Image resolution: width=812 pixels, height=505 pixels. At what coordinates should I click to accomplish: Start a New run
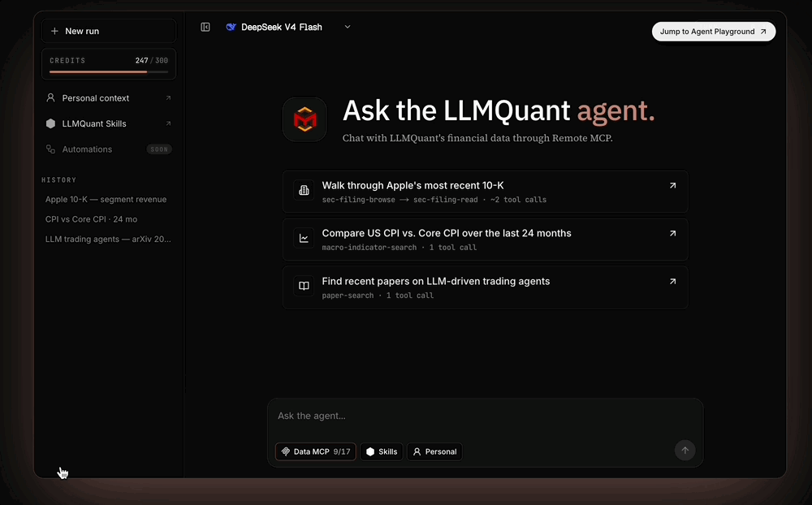(x=108, y=31)
